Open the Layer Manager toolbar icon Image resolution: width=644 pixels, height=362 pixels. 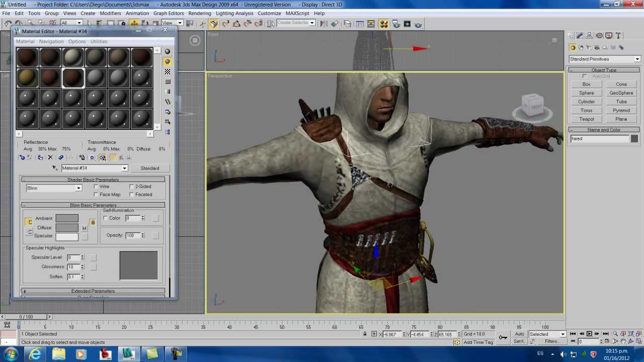(x=347, y=24)
